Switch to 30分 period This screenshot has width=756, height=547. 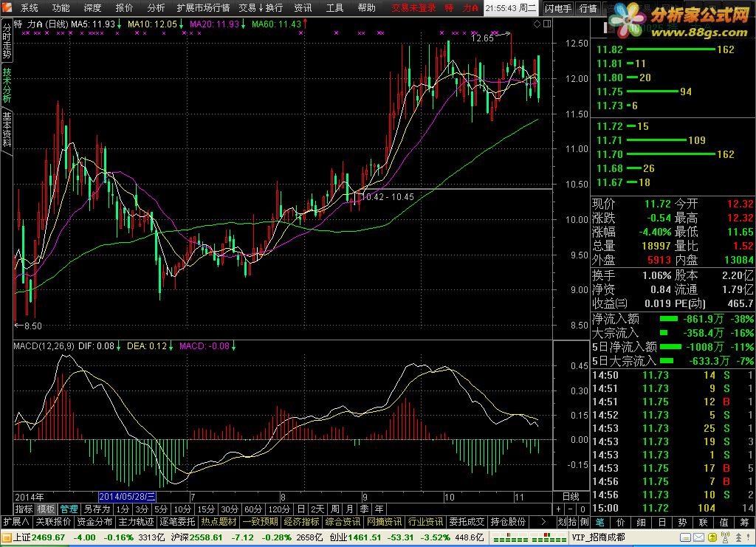tap(230, 509)
